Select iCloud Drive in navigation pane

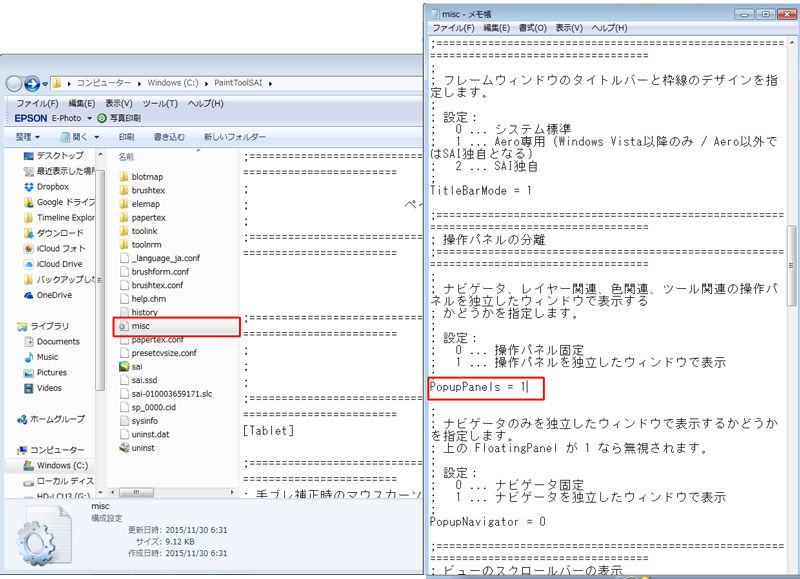pyautogui.click(x=53, y=264)
